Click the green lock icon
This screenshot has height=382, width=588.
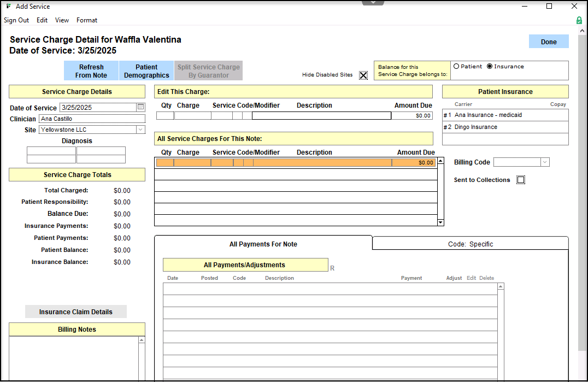pyautogui.click(x=579, y=20)
